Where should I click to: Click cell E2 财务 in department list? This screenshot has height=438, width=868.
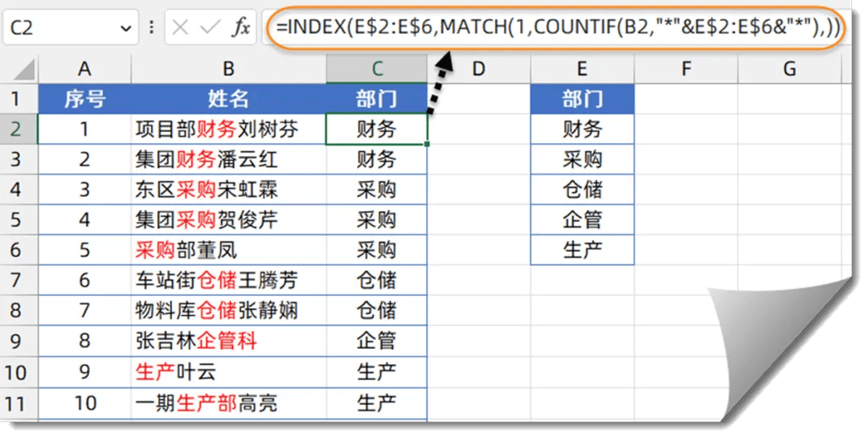(582, 129)
